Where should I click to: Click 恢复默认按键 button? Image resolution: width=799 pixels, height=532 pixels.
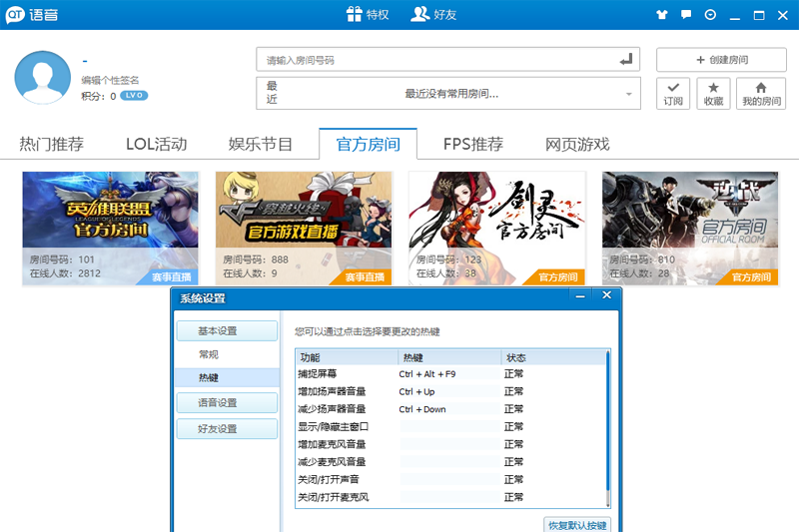click(577, 525)
